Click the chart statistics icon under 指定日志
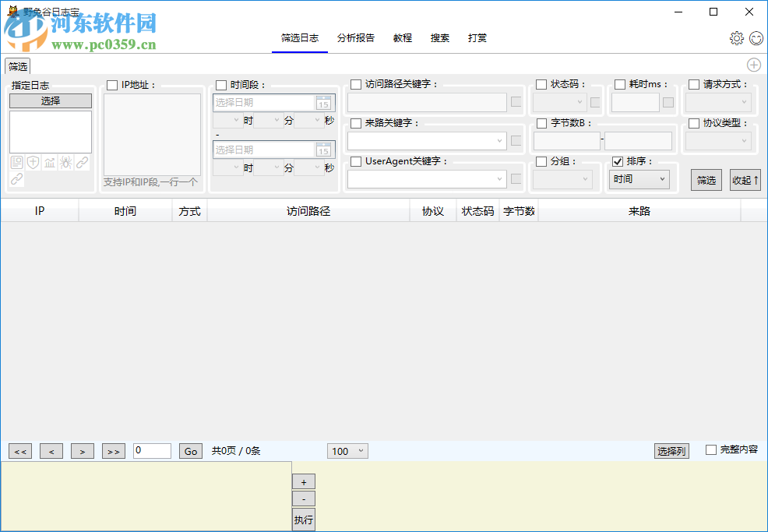This screenshot has height=532, width=768. [49, 162]
